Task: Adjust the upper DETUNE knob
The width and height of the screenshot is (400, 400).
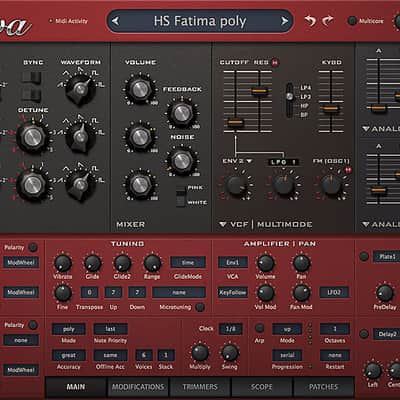Action: tap(32, 137)
